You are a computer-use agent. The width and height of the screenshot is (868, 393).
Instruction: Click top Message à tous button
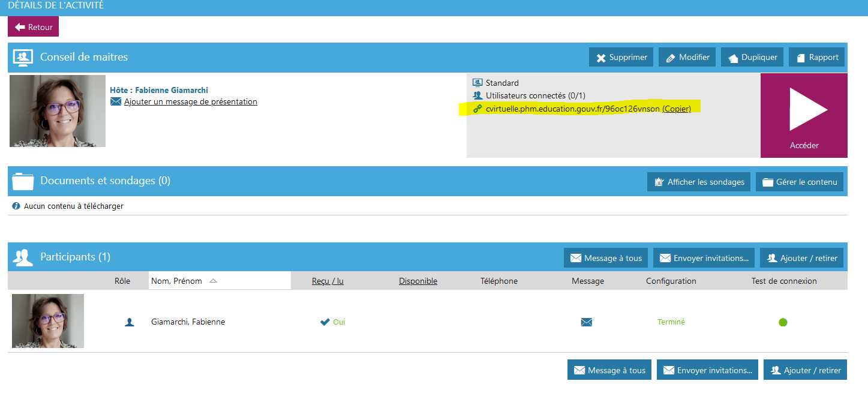click(605, 258)
